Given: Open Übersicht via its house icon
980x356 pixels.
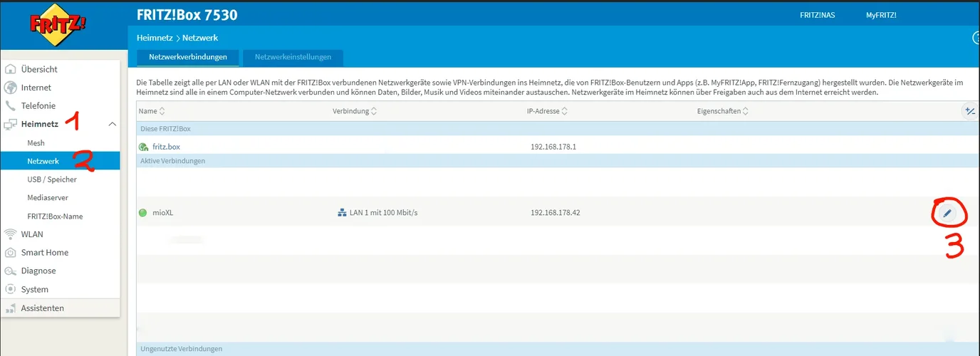Looking at the screenshot, I should 10,69.
